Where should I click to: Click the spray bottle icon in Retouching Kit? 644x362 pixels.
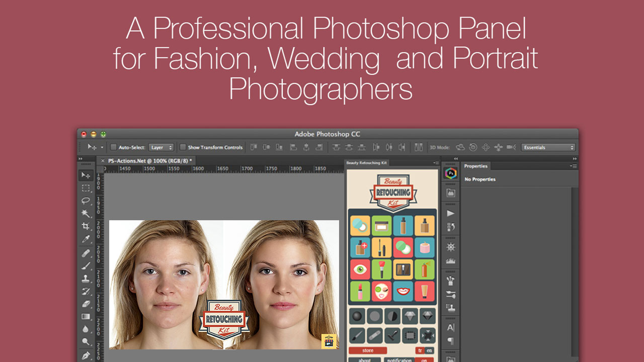pos(425,269)
